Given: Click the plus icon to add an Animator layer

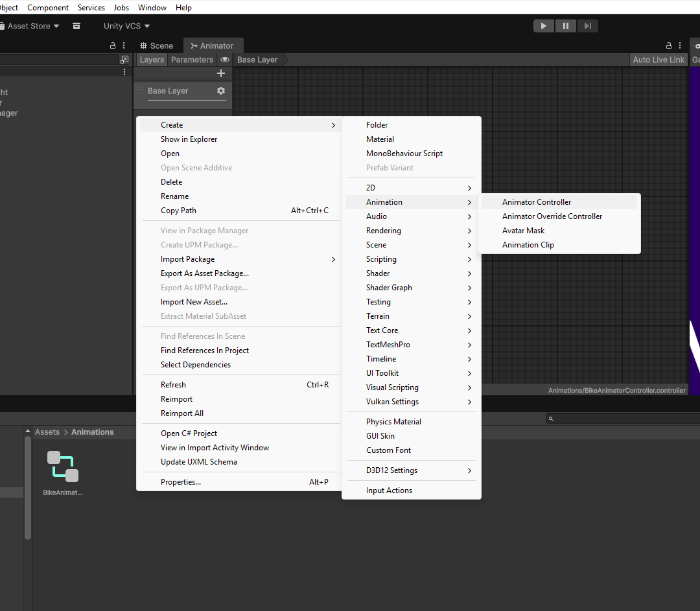Looking at the screenshot, I should [221, 73].
